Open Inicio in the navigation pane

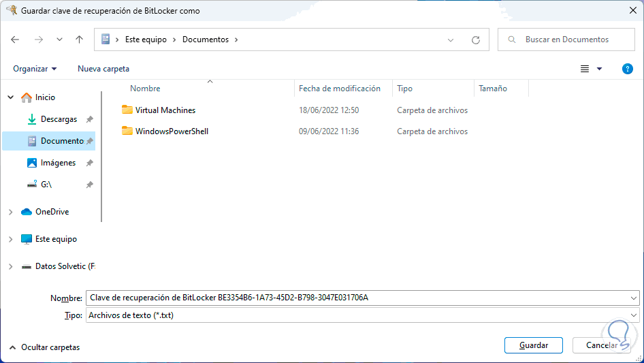click(x=45, y=97)
